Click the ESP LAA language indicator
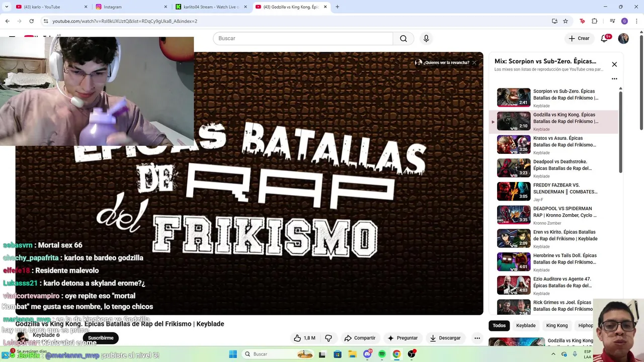644x362 pixels. tap(588, 354)
